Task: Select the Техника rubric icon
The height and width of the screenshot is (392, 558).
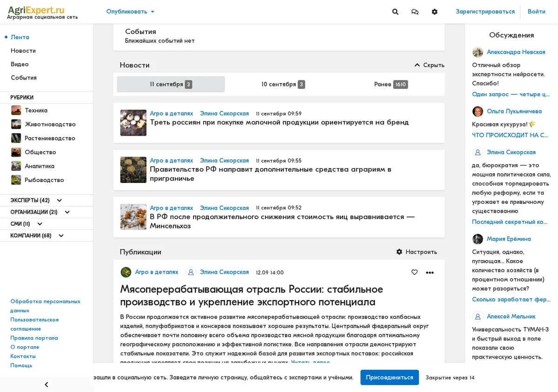Action: click(16, 110)
